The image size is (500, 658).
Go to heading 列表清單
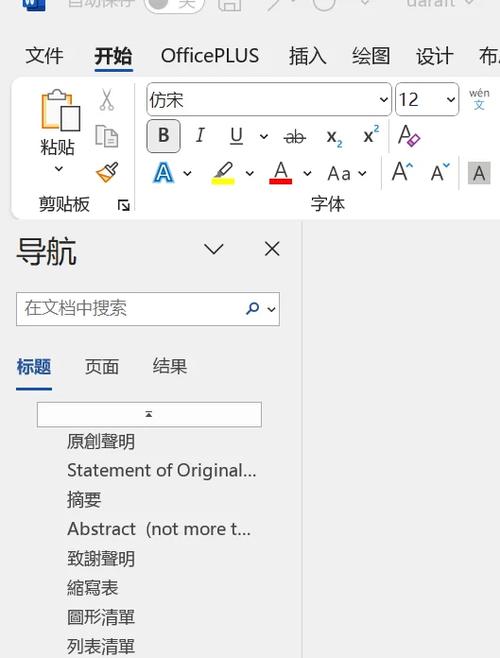[x=101, y=647]
